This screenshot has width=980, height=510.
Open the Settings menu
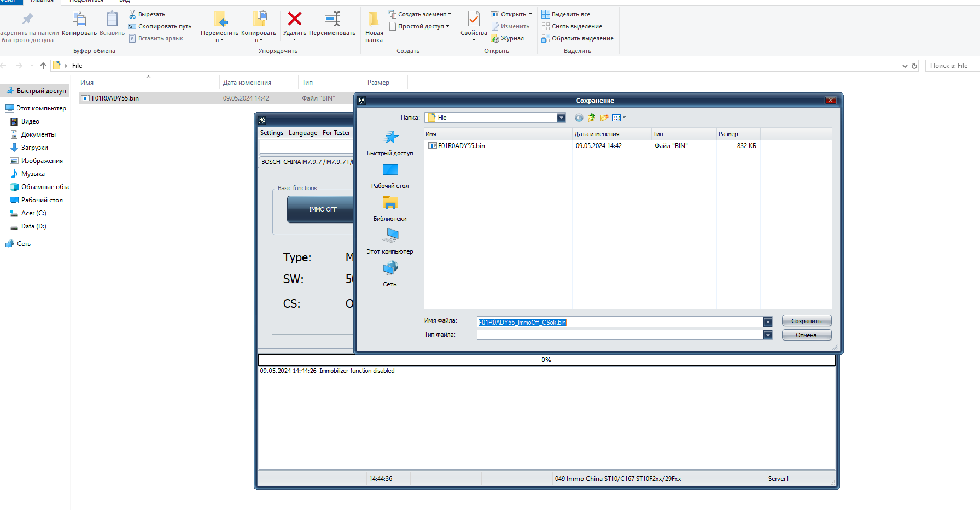pos(272,133)
